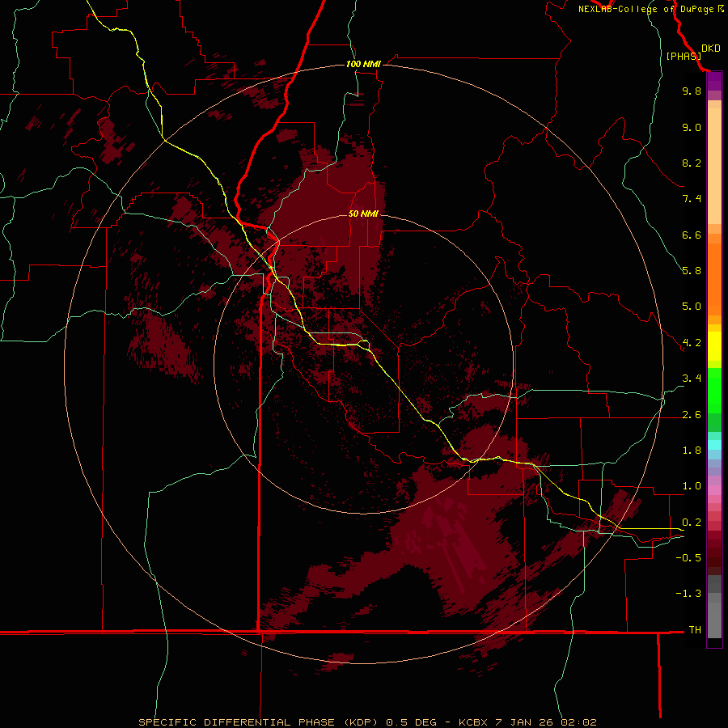
Task: Click the 5.8 scale value label
Action: [x=692, y=271]
